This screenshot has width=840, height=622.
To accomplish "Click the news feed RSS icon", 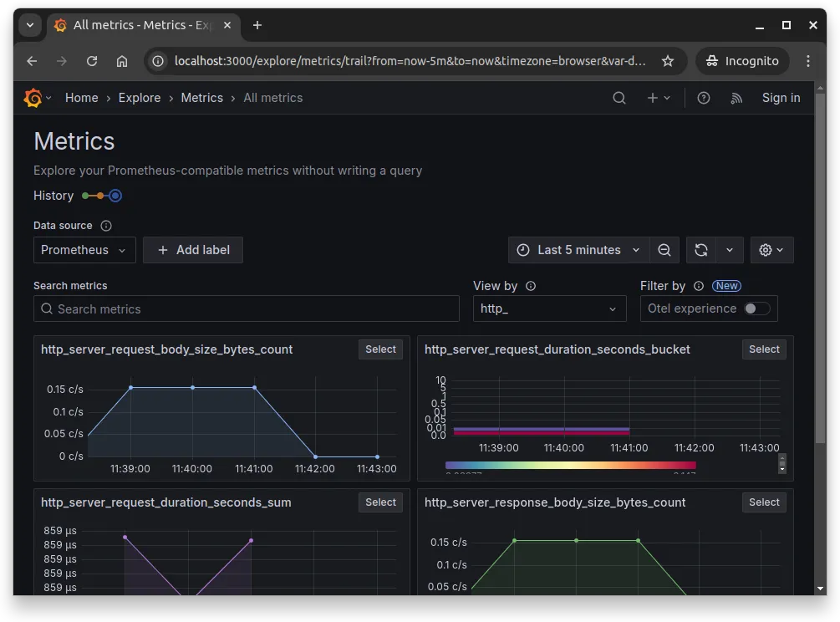I will pos(736,98).
